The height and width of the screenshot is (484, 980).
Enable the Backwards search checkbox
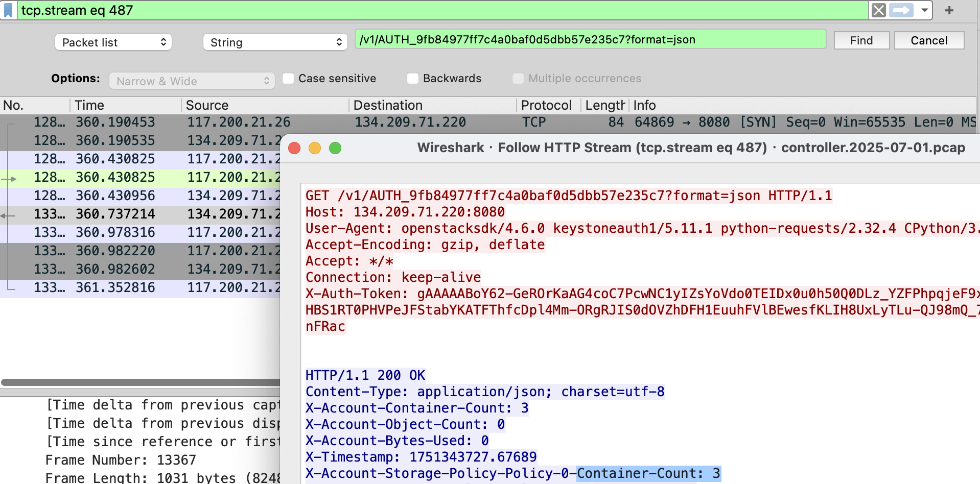(413, 78)
